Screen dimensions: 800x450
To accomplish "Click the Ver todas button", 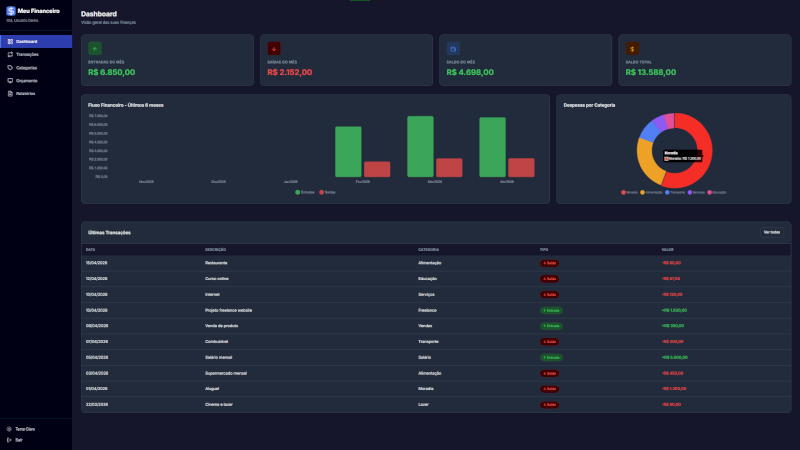I will point(771,232).
